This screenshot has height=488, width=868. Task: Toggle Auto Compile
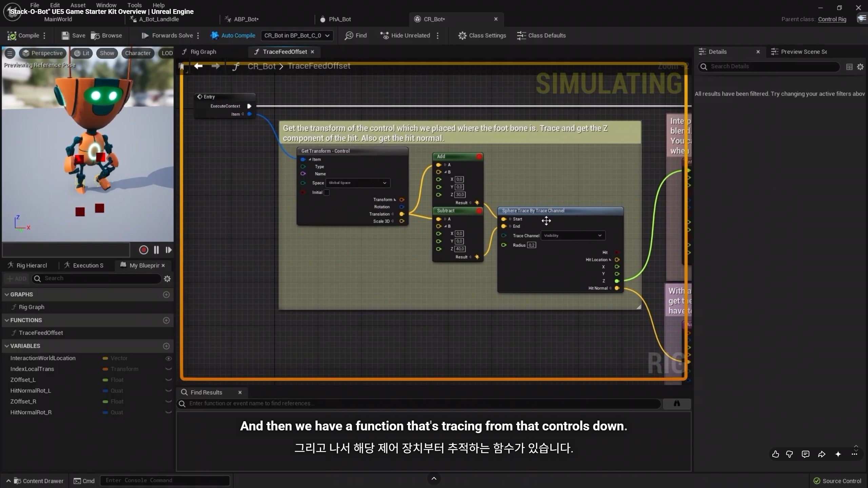click(233, 36)
